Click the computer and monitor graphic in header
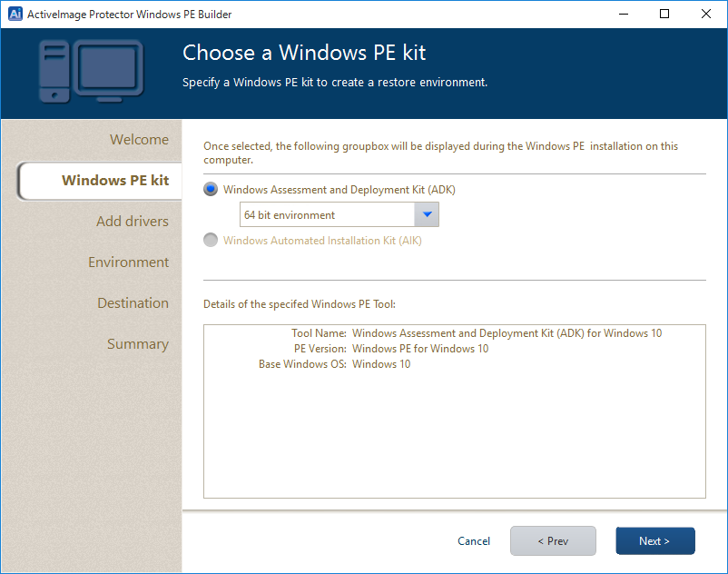The width and height of the screenshot is (728, 574). [91, 71]
